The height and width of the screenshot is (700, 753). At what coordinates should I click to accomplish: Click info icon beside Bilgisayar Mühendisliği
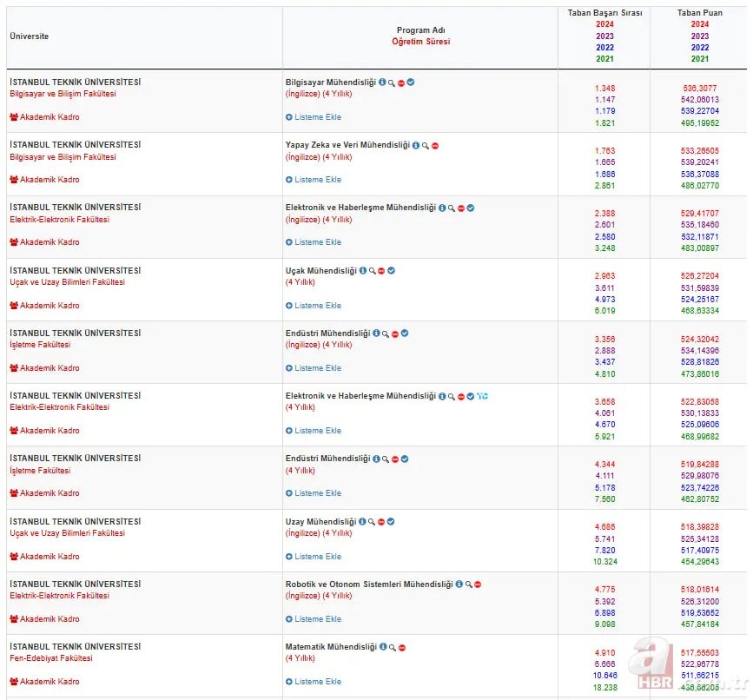[381, 83]
